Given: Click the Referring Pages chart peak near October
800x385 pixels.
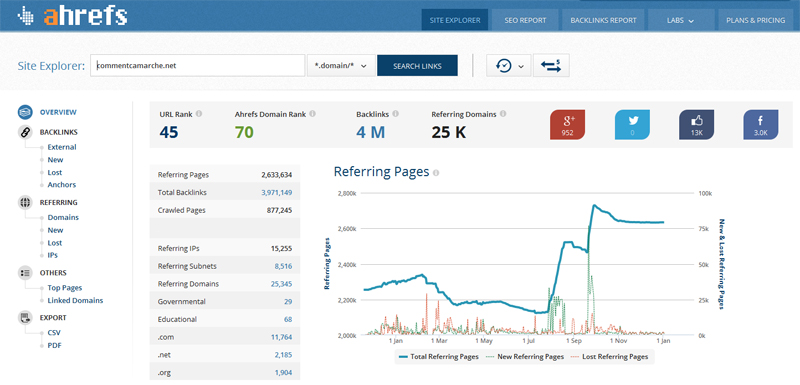Looking at the screenshot, I should (594, 206).
